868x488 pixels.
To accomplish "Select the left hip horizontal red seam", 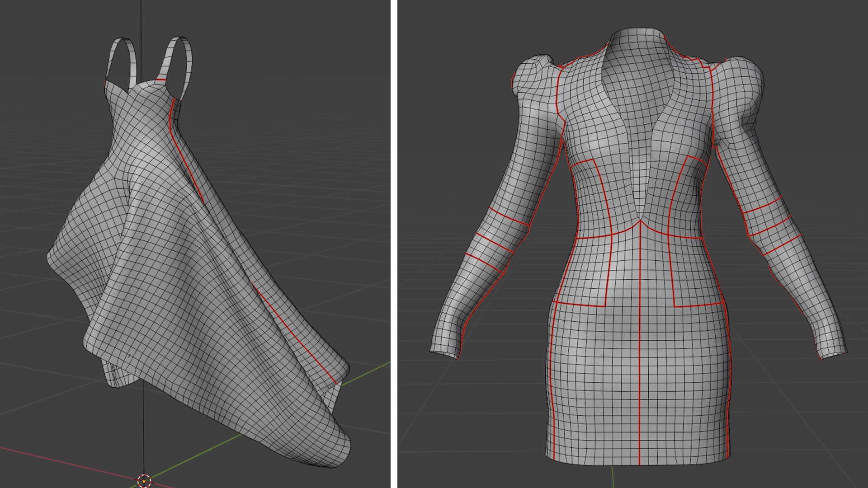I will tap(580, 304).
